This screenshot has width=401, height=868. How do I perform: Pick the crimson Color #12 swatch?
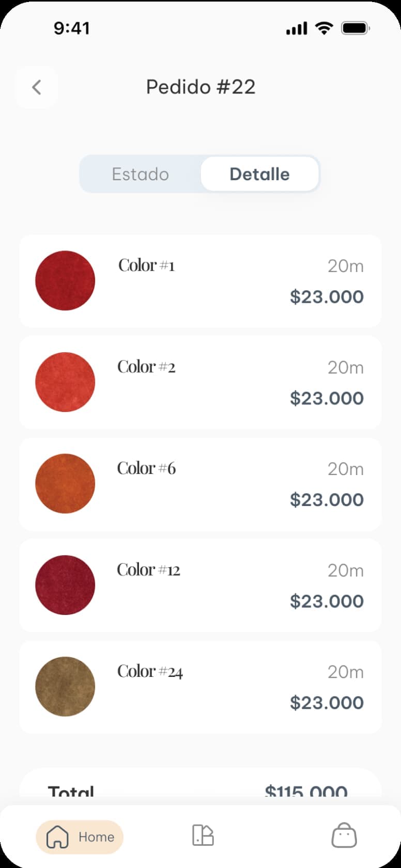pyautogui.click(x=65, y=585)
